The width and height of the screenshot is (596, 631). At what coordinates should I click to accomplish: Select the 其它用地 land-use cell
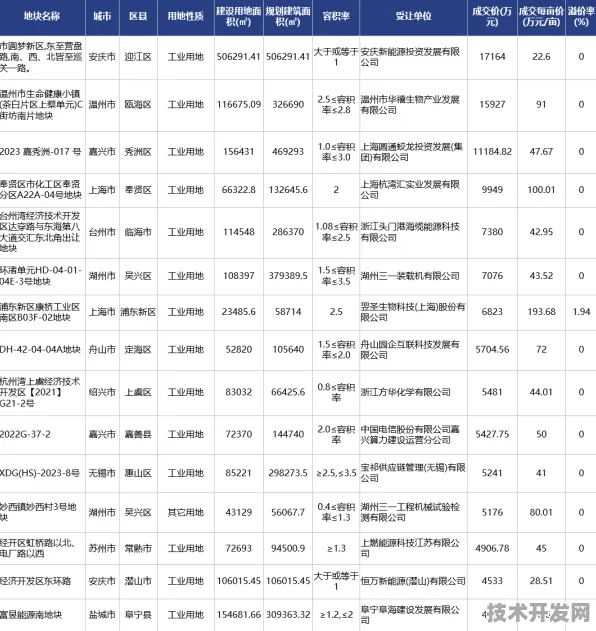186,513
